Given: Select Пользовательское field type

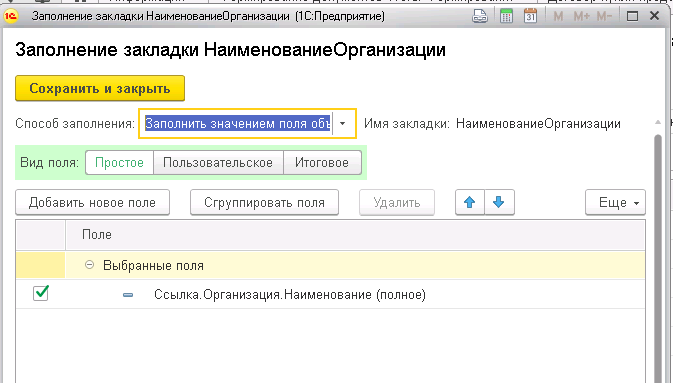Looking at the screenshot, I should pyautogui.click(x=218, y=163).
